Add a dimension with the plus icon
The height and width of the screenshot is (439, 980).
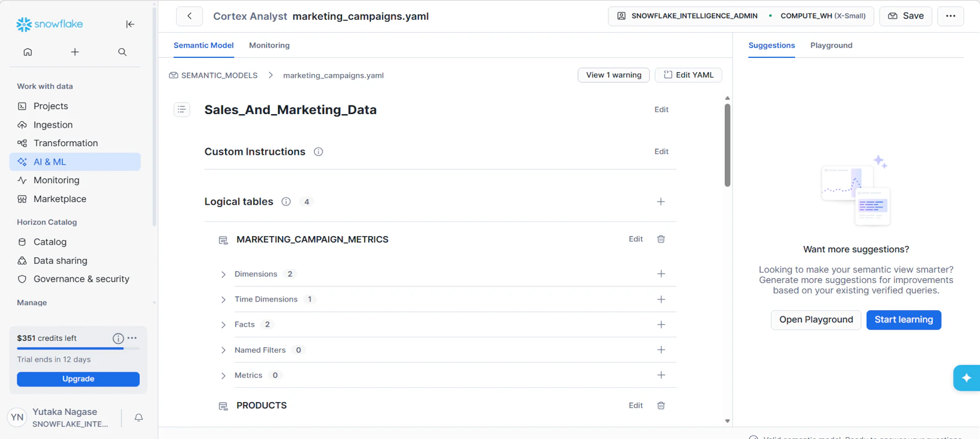[x=661, y=274]
